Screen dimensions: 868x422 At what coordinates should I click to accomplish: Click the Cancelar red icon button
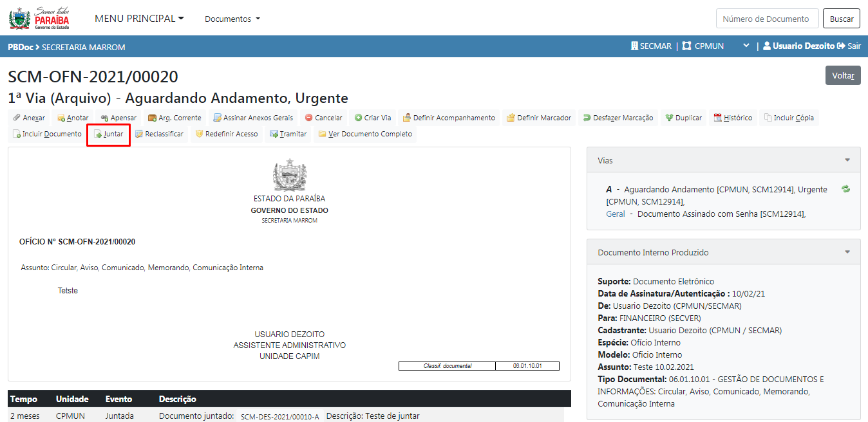(323, 118)
